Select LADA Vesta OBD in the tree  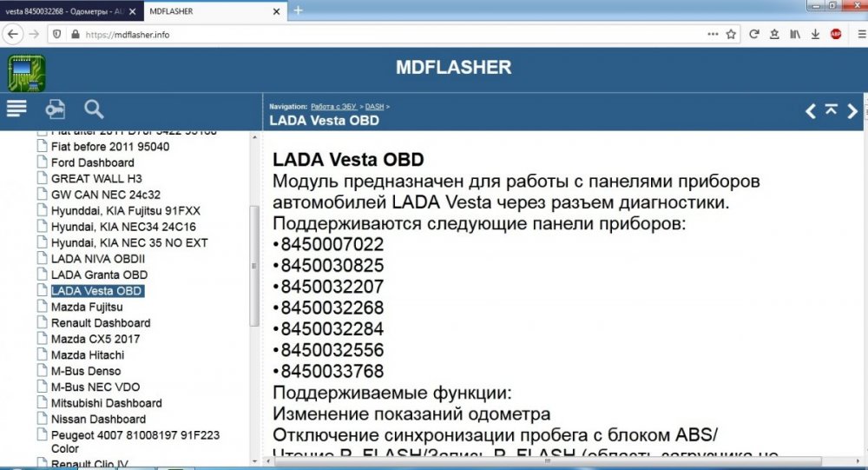tap(97, 291)
